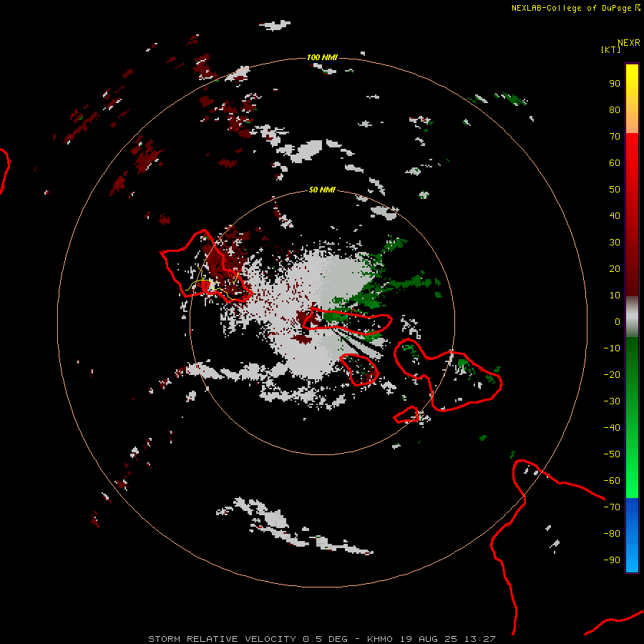Click the negative 70 knot scale label

click(x=612, y=507)
